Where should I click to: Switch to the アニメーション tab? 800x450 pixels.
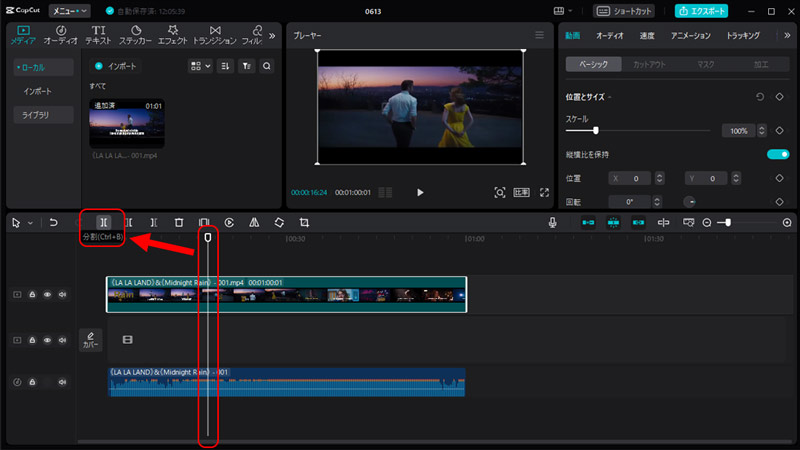tap(691, 35)
